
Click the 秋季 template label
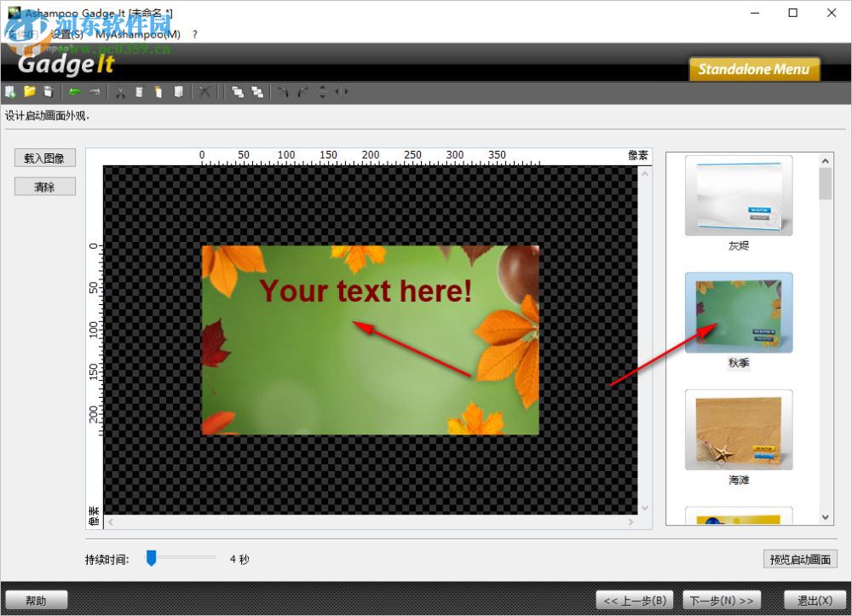739,363
